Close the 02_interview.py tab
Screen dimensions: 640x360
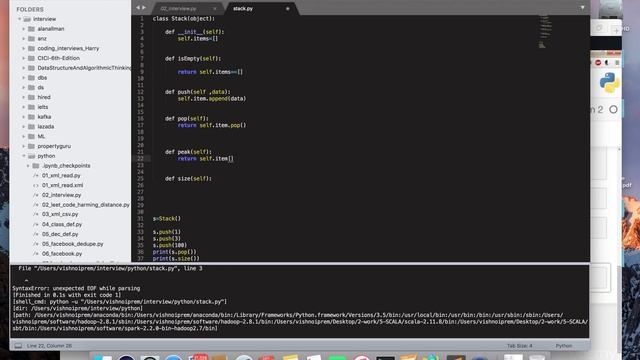[215, 9]
